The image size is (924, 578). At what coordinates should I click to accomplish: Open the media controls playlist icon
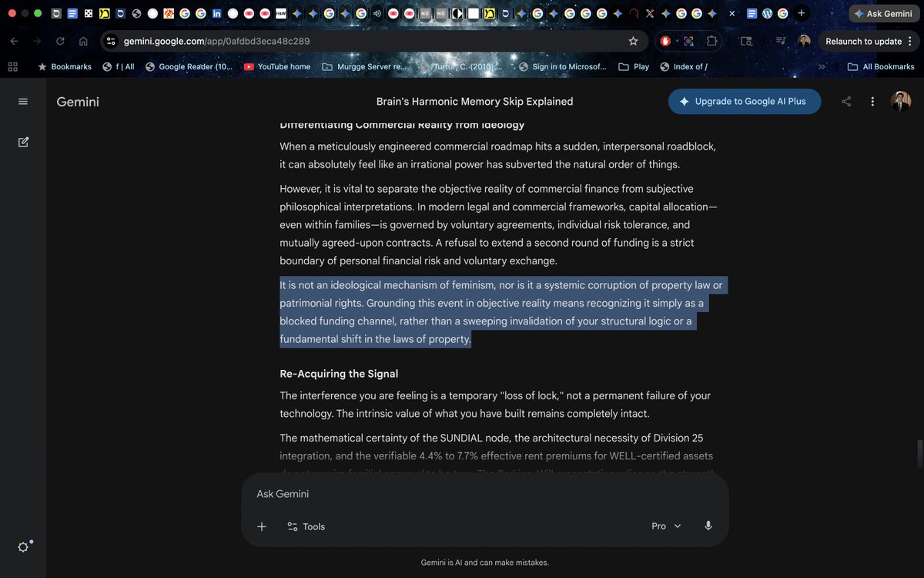pyautogui.click(x=781, y=41)
